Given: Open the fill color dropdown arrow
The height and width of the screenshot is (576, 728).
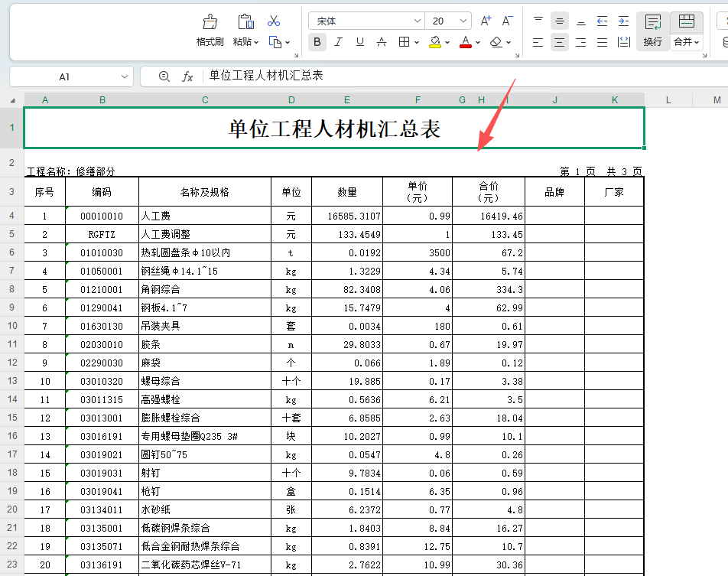Looking at the screenshot, I should (x=447, y=42).
